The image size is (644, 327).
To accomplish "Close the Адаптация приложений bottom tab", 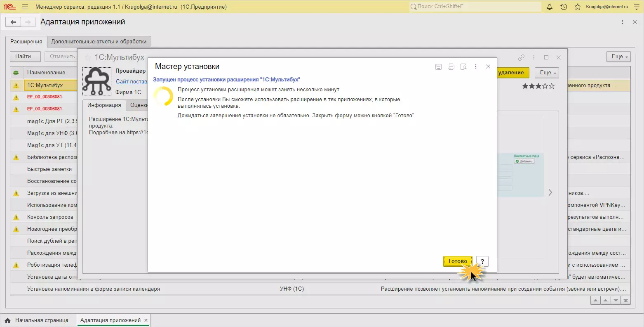I will pyautogui.click(x=146, y=320).
